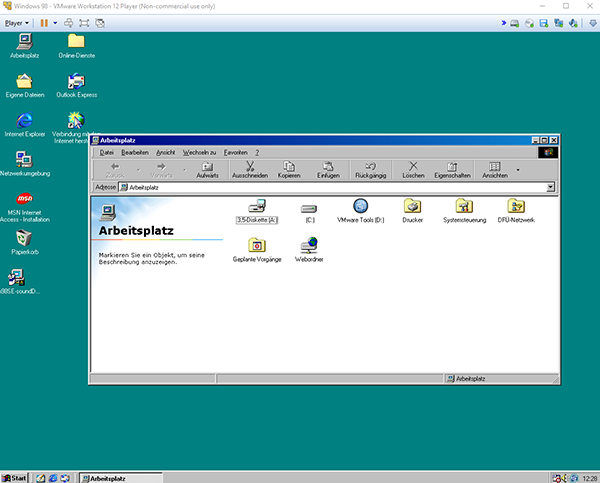Open the Ansichten dropdown arrow
The height and width of the screenshot is (483, 600).
[517, 170]
